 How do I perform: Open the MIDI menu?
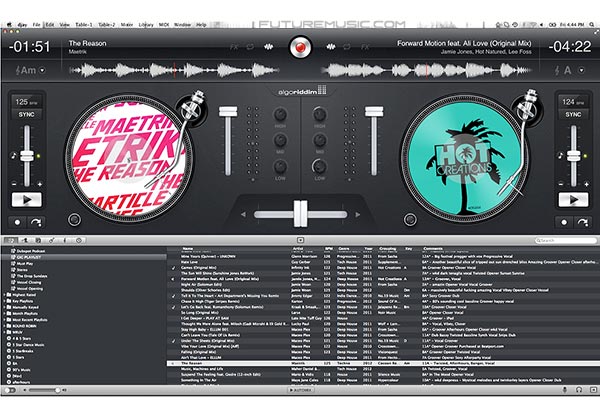click(x=164, y=24)
